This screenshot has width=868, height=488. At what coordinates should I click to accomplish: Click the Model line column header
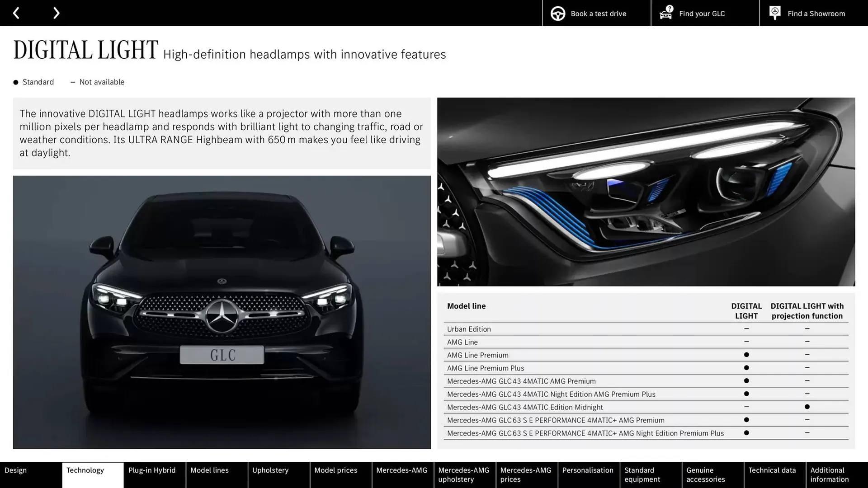pyautogui.click(x=466, y=306)
